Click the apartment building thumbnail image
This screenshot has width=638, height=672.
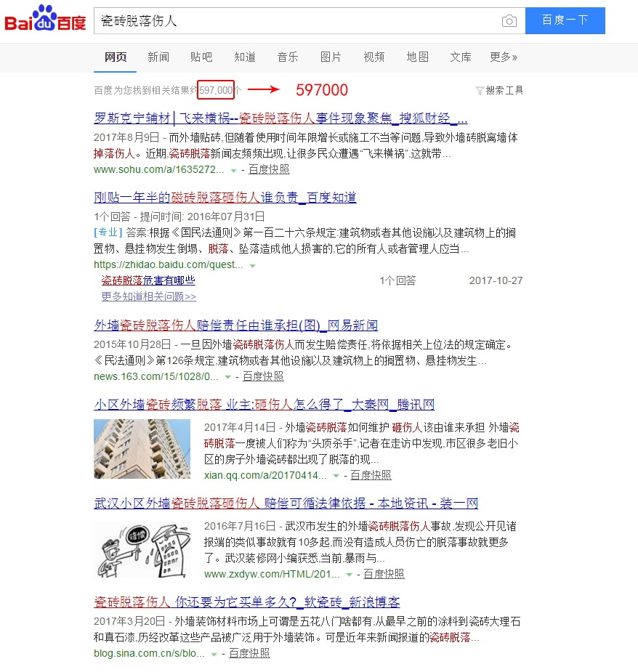tap(142, 449)
